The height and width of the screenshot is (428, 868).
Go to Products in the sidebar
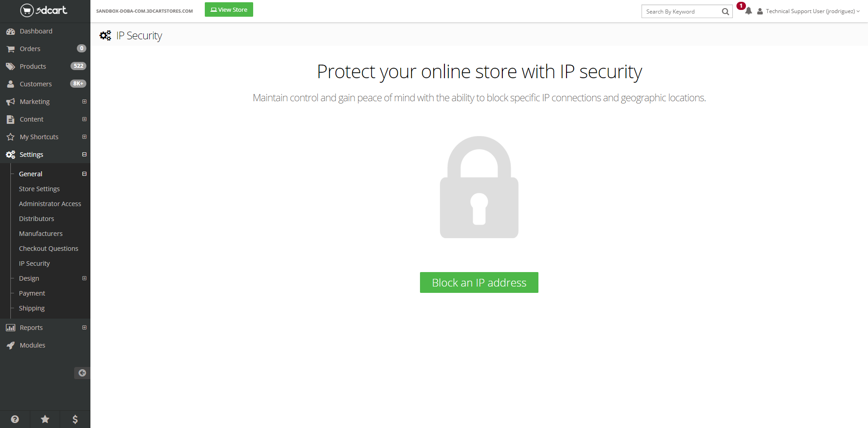[x=33, y=66]
